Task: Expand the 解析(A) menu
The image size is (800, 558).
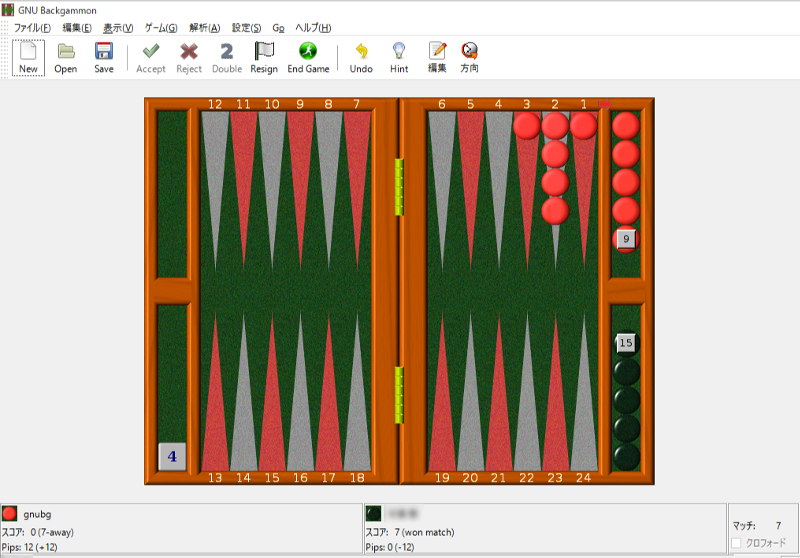Action: click(204, 27)
